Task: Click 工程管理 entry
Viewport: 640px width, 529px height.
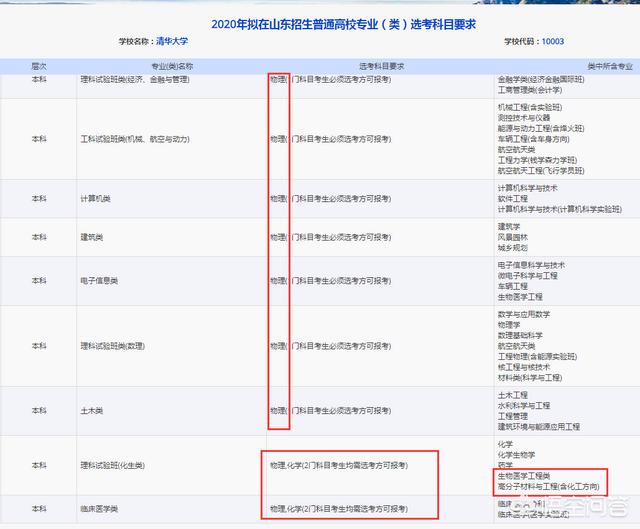Action: pos(513,416)
